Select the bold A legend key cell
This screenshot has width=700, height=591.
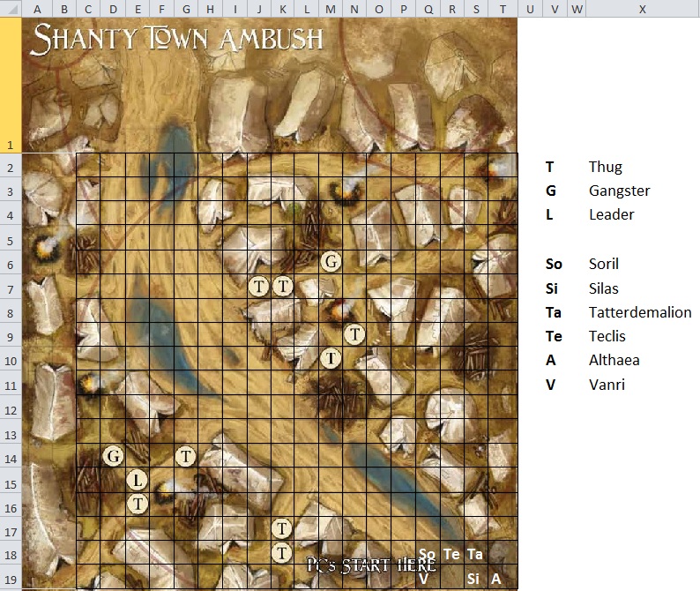pyautogui.click(x=550, y=360)
